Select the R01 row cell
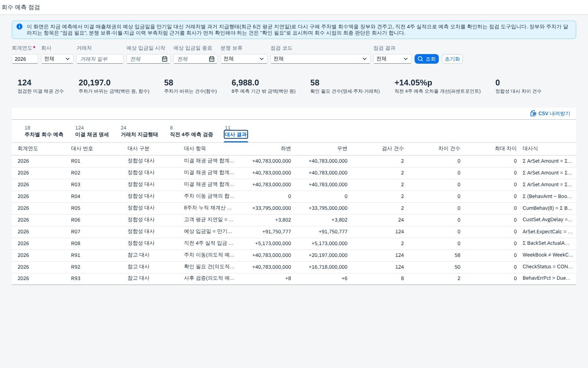588x368 pixels. [76, 161]
